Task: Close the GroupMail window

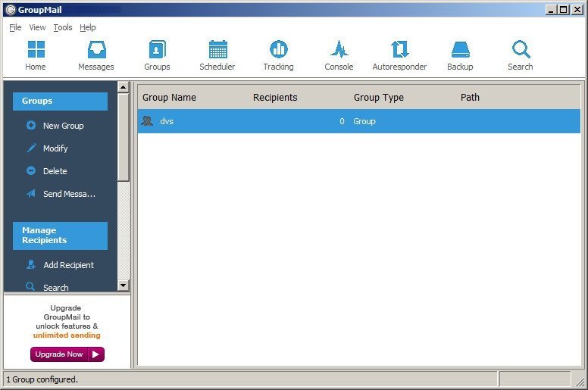Action: point(577,10)
